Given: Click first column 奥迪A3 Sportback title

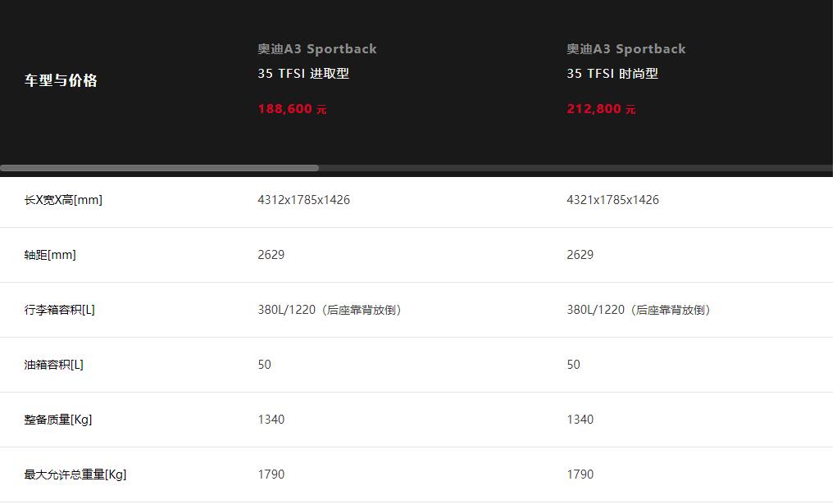Looking at the screenshot, I should (x=317, y=49).
